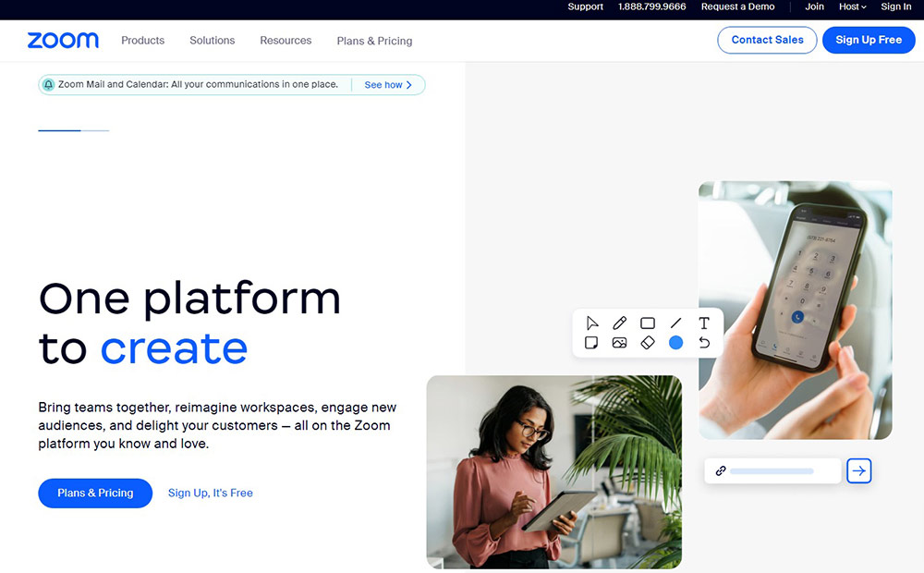Select the sticky note tool icon

pyautogui.click(x=591, y=343)
